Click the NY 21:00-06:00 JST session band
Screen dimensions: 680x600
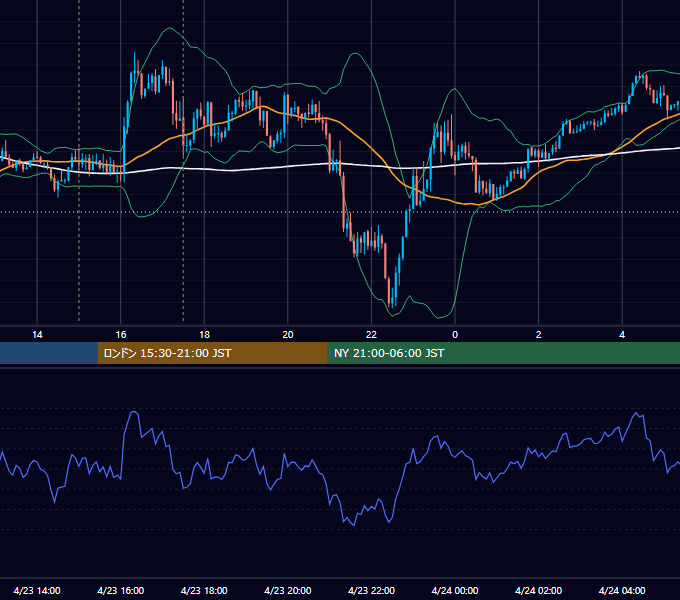point(503,353)
